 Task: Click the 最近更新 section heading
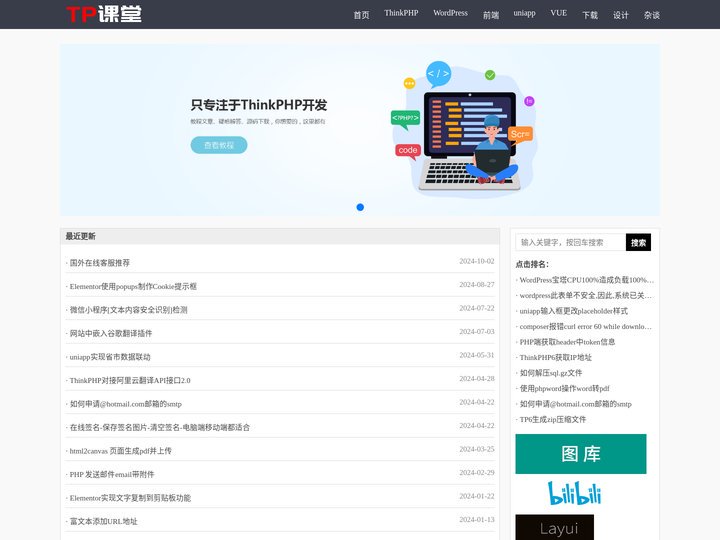80,236
